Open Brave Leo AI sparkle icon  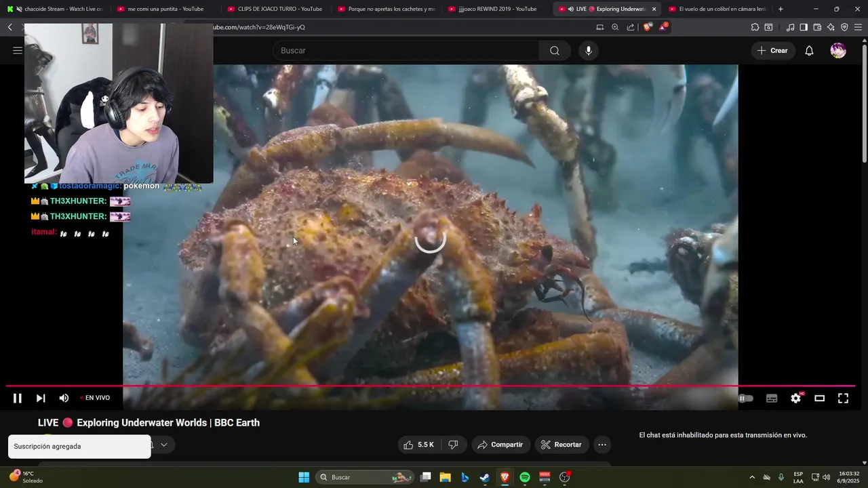coord(831,27)
